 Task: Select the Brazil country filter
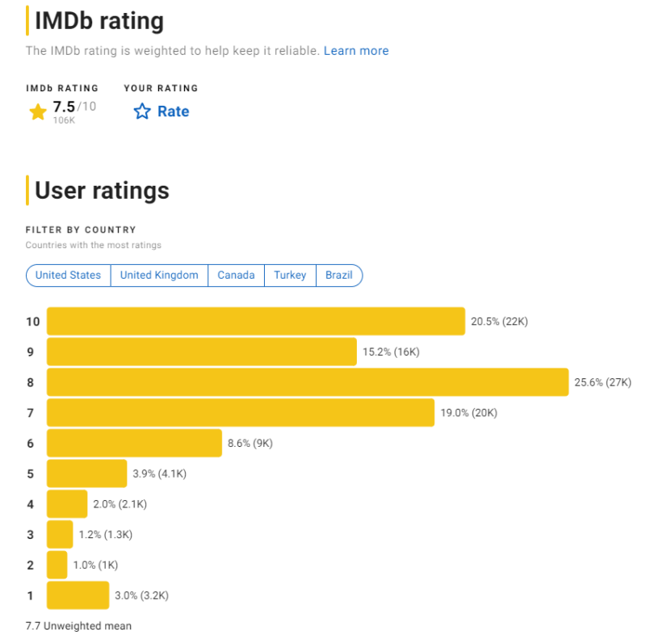tap(339, 276)
